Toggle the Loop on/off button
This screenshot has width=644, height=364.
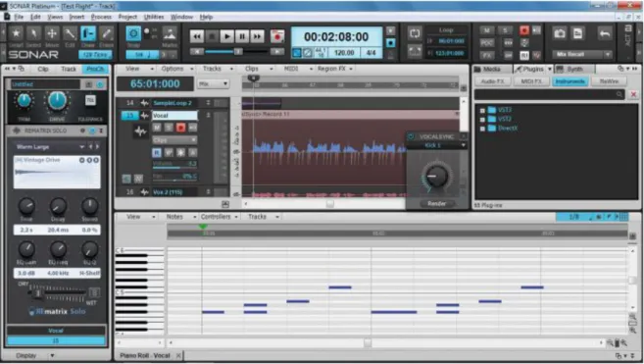coord(415,33)
